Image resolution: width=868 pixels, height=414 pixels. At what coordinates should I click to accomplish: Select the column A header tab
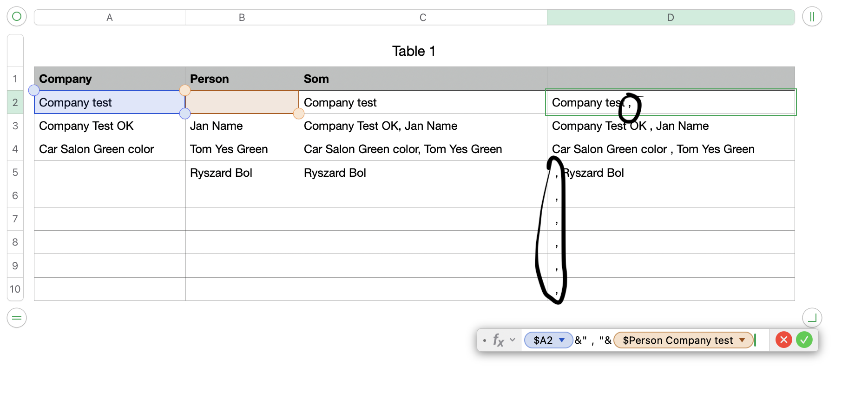click(x=110, y=17)
